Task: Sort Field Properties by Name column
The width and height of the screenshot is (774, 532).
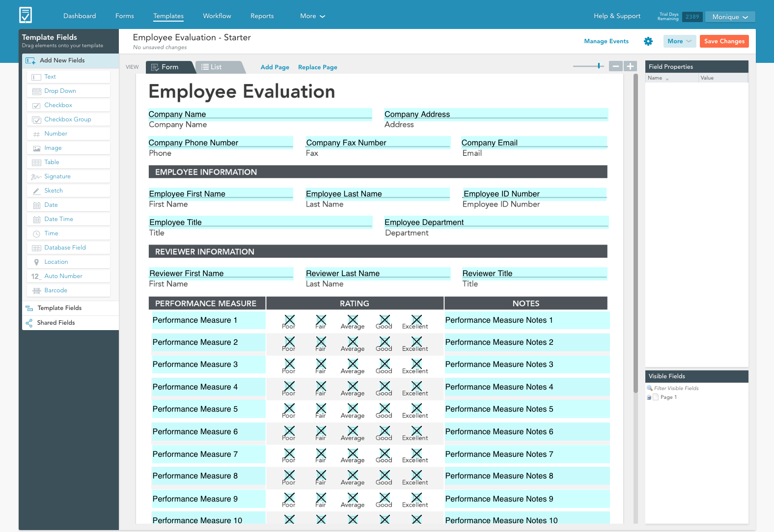Action: 672,78
